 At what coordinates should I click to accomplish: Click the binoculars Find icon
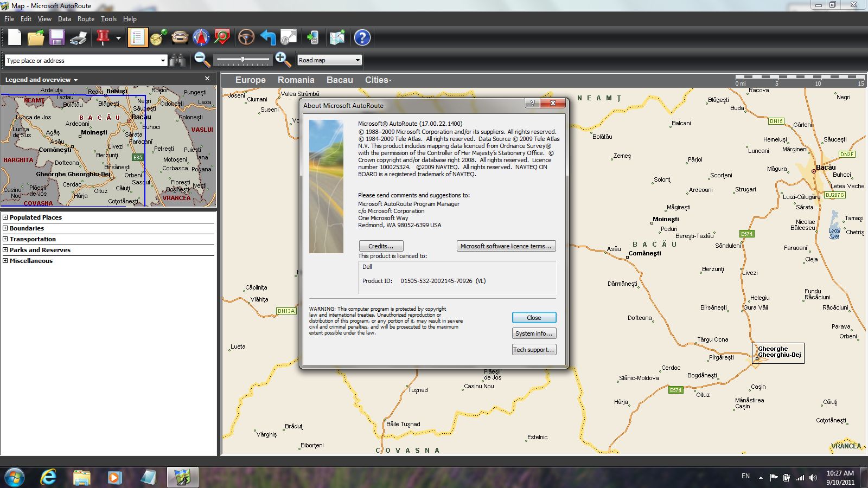[x=177, y=60]
